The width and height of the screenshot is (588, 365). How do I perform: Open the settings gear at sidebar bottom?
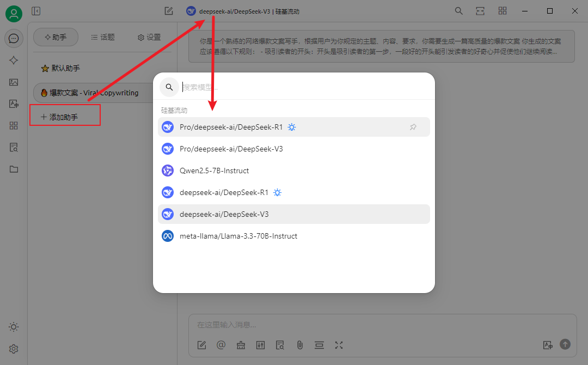click(x=14, y=349)
